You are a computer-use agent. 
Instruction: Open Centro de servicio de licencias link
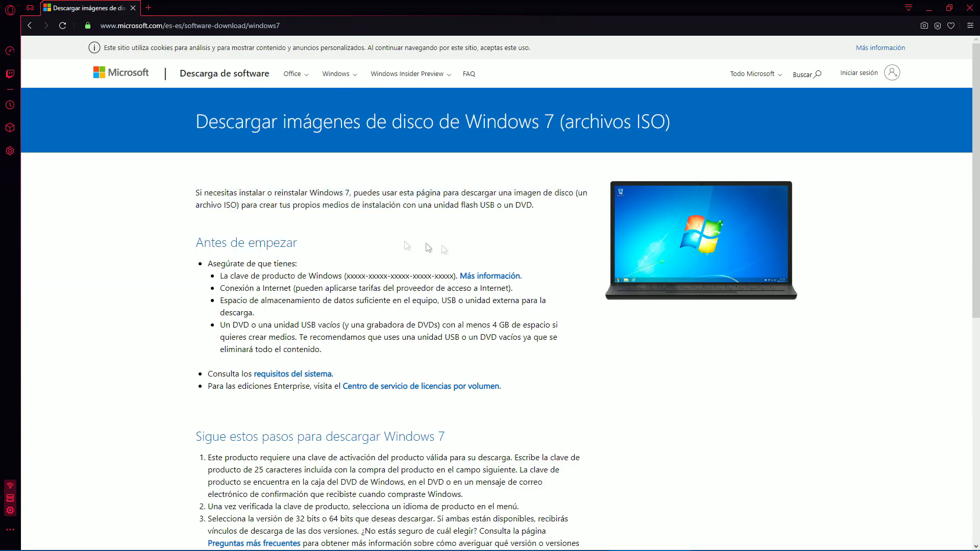coord(421,386)
